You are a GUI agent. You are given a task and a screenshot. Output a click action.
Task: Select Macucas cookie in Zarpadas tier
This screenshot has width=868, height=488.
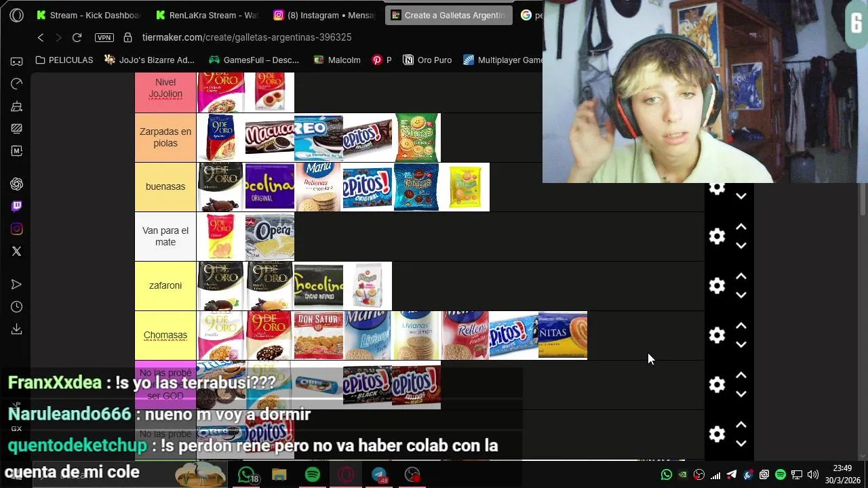click(270, 138)
